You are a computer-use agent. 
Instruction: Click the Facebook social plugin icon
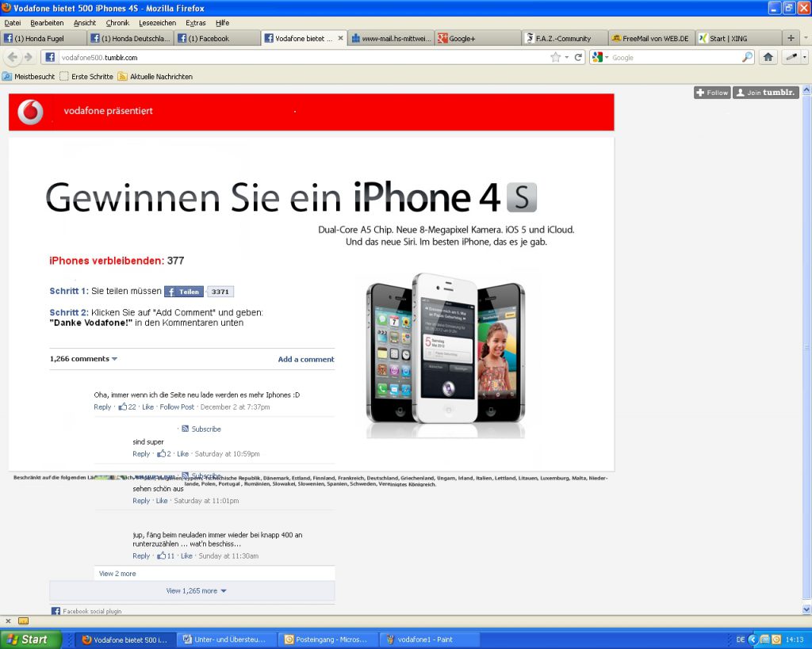56,611
